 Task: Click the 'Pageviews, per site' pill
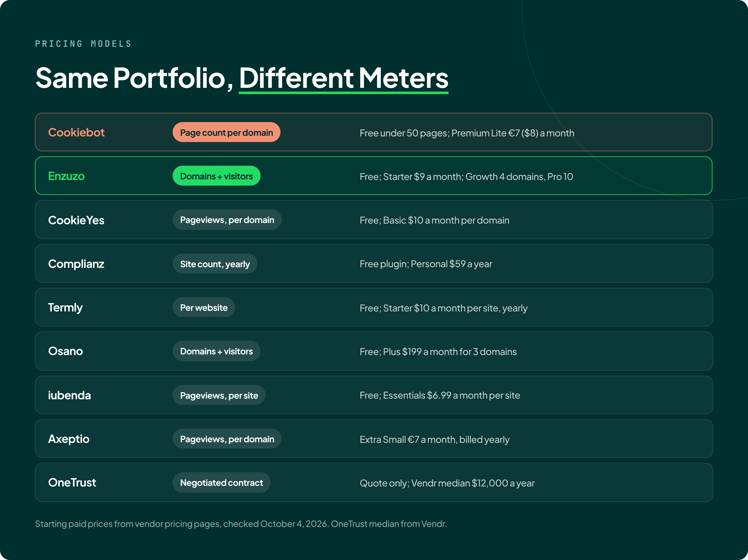tap(219, 395)
